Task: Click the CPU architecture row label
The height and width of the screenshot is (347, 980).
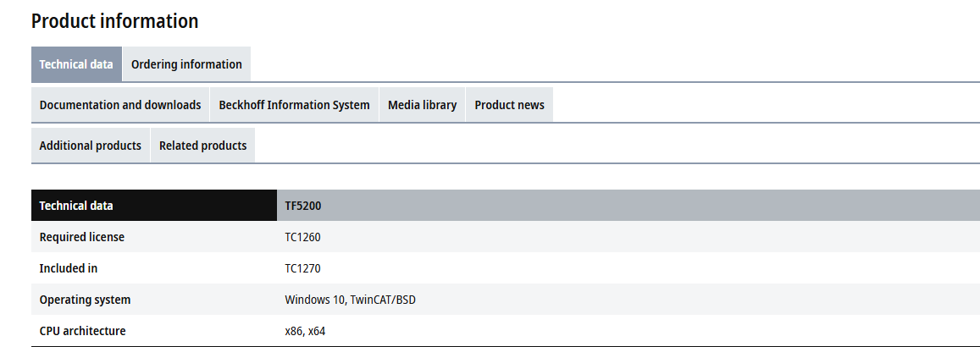Action: (82, 331)
